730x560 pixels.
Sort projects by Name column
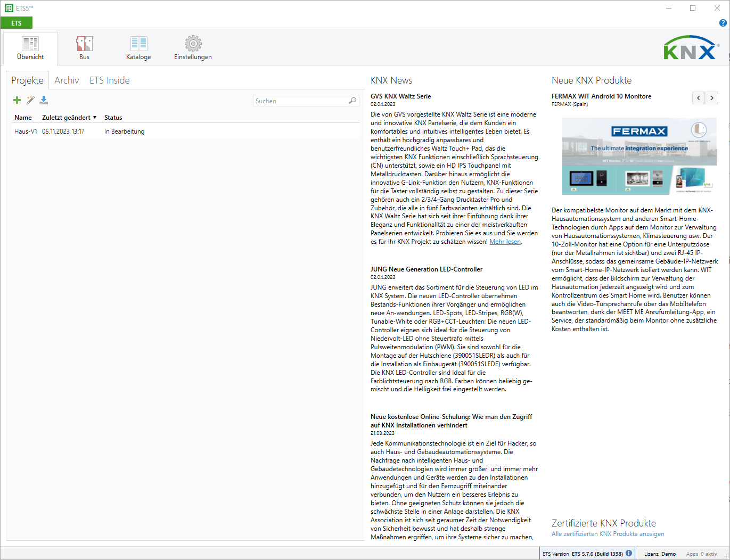23,118
